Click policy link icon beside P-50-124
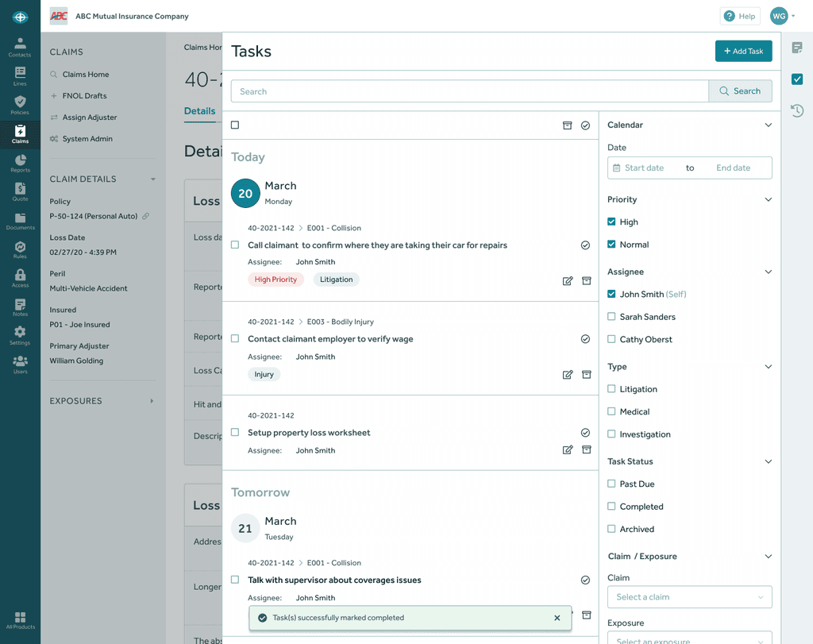 [x=146, y=216]
